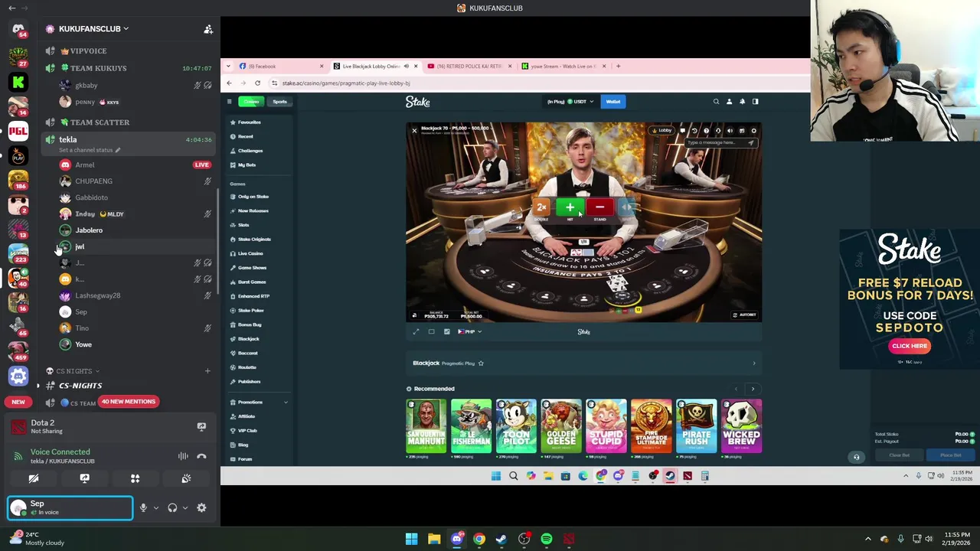Click the blue Wallet button
This screenshot has height=551, width=980.
613,102
